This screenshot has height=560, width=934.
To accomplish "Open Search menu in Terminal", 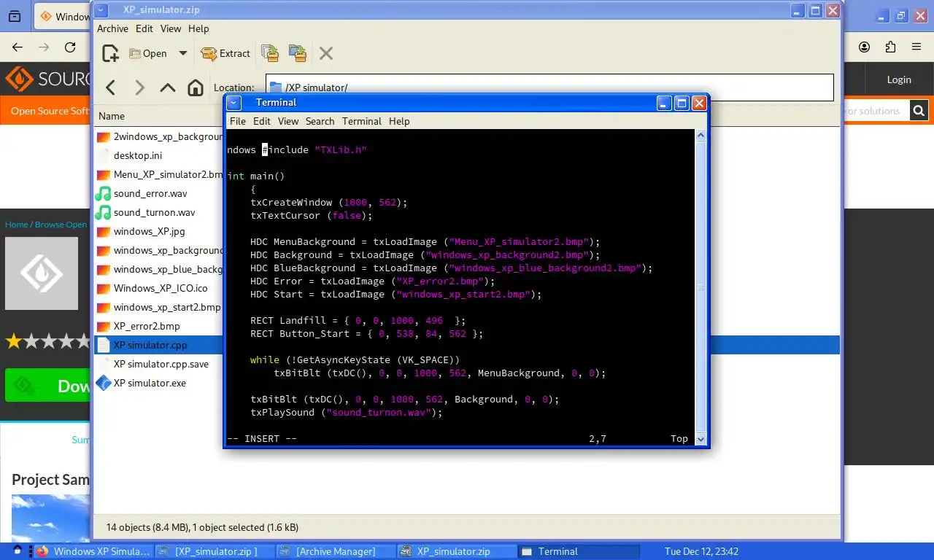I will (320, 121).
